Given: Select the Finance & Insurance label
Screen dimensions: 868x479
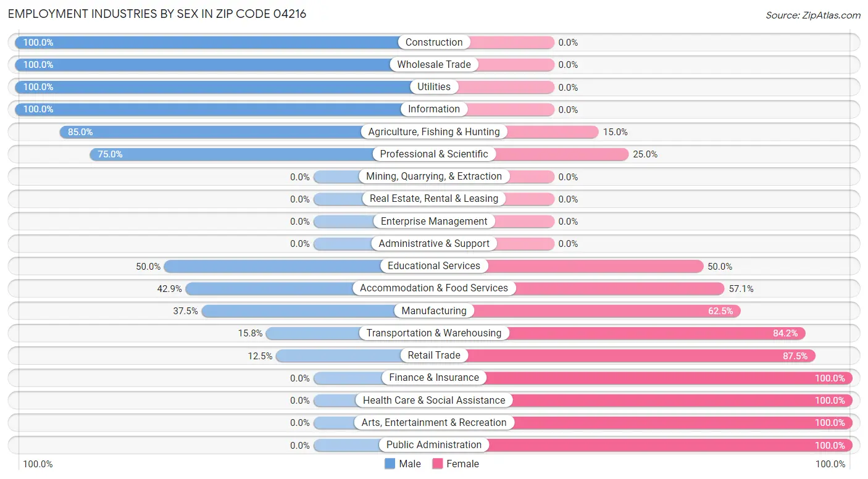Looking at the screenshot, I should (434, 378).
